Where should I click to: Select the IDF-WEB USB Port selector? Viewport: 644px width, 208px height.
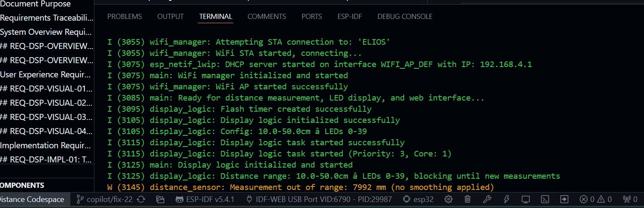point(319,199)
